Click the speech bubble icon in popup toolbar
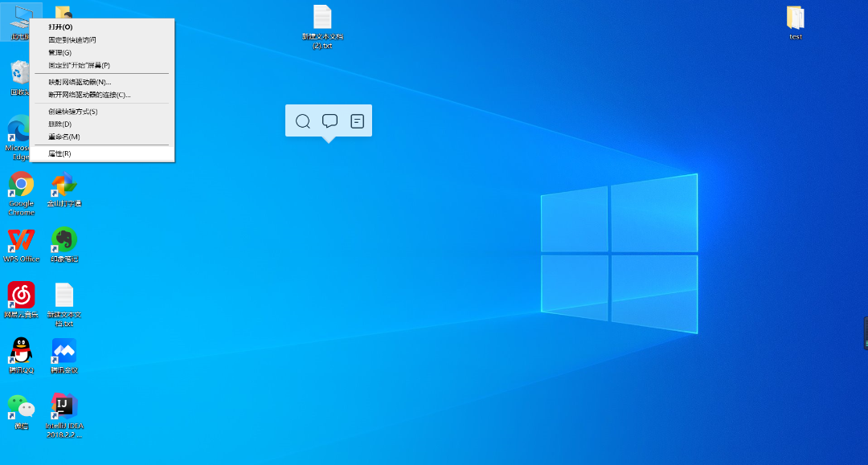This screenshot has height=465, width=868. tap(330, 121)
